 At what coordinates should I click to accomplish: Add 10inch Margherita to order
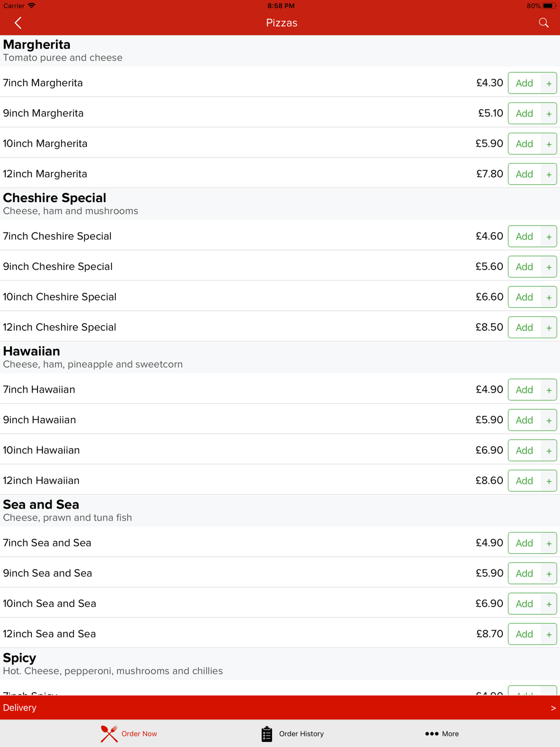[x=525, y=144]
